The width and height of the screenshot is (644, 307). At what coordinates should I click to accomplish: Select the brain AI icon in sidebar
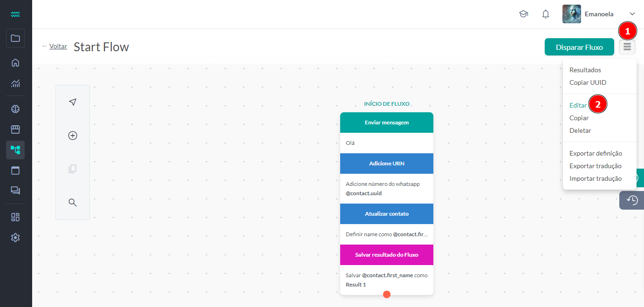(x=15, y=109)
